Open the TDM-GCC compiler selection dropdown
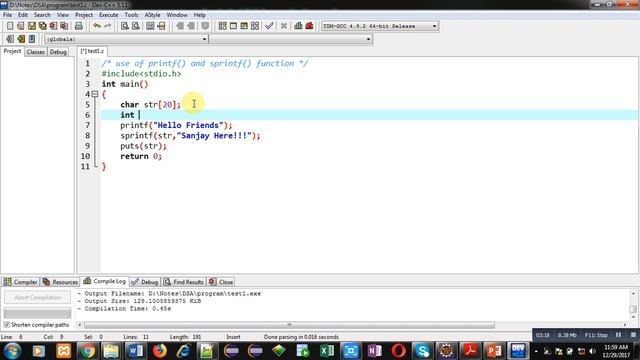Screen dimensions: 640x360 434,26
